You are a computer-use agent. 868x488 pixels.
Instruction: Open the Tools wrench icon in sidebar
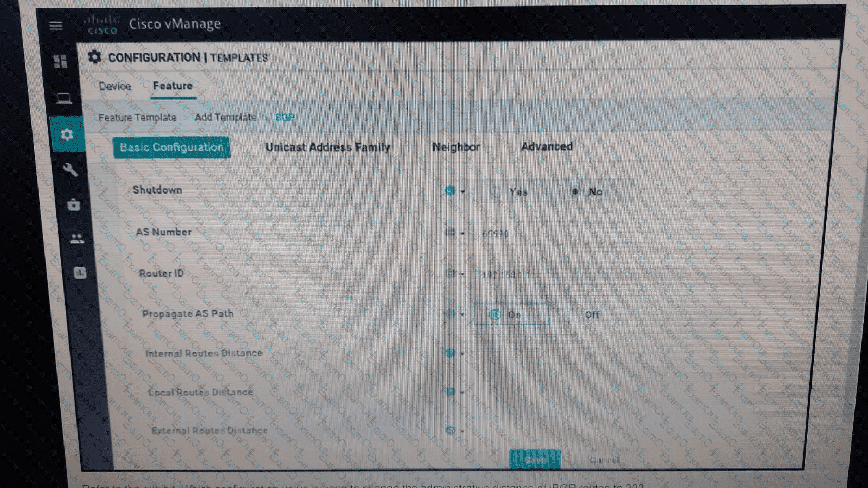click(70, 170)
